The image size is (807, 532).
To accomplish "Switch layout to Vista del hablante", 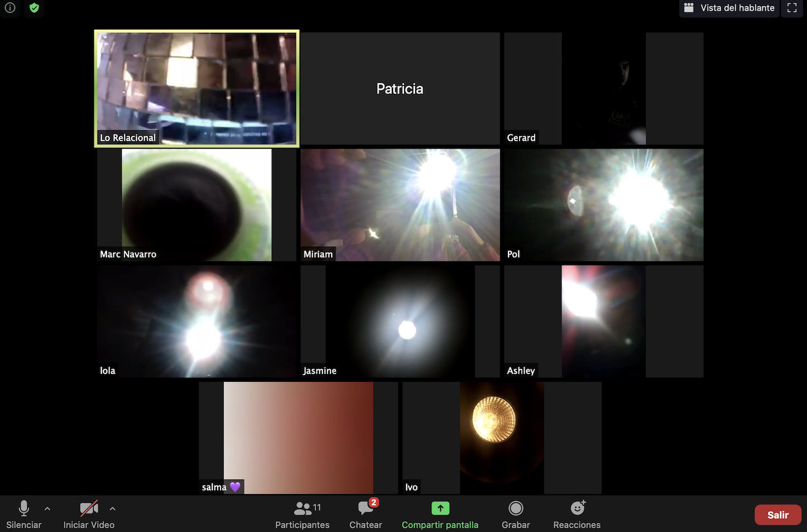I will (729, 8).
